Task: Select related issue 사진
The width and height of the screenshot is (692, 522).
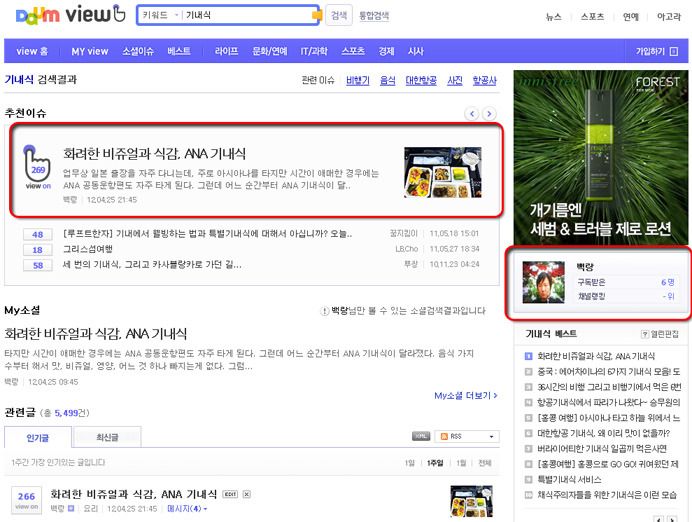Action: click(455, 80)
